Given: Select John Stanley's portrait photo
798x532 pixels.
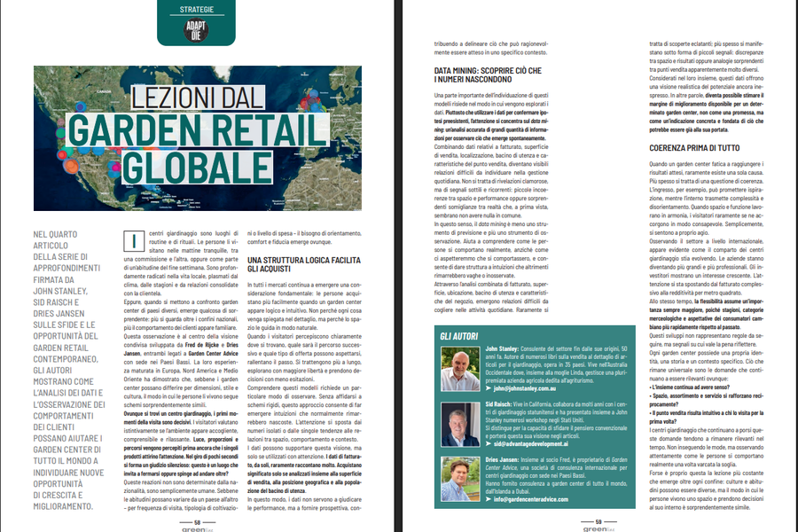Looking at the screenshot, I should pyautogui.click(x=460, y=369).
